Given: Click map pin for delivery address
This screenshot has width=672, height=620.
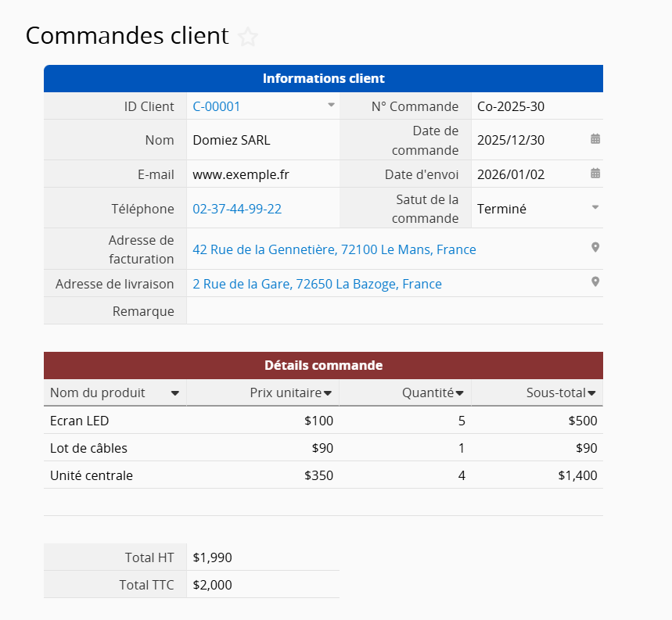Looking at the screenshot, I should tap(595, 282).
